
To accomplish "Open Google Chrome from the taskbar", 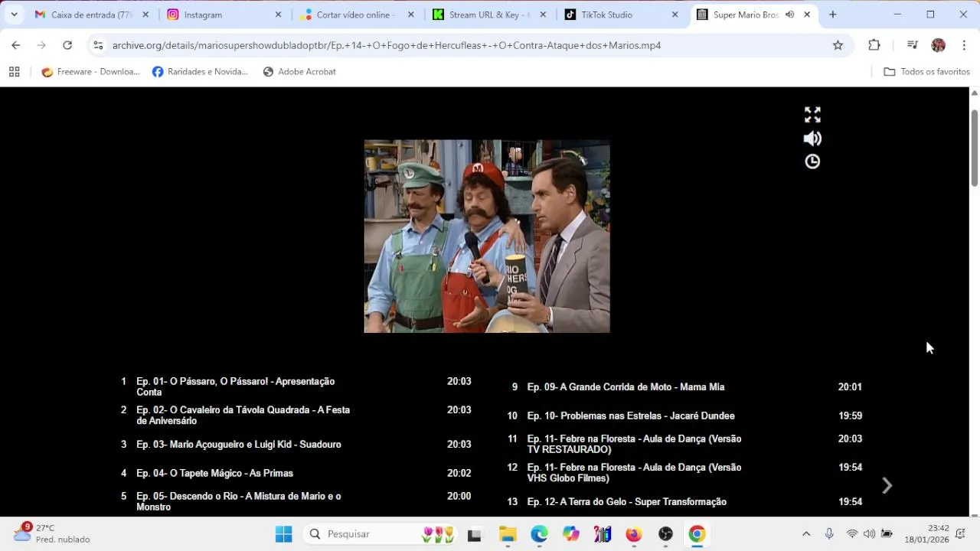I will coord(697,534).
